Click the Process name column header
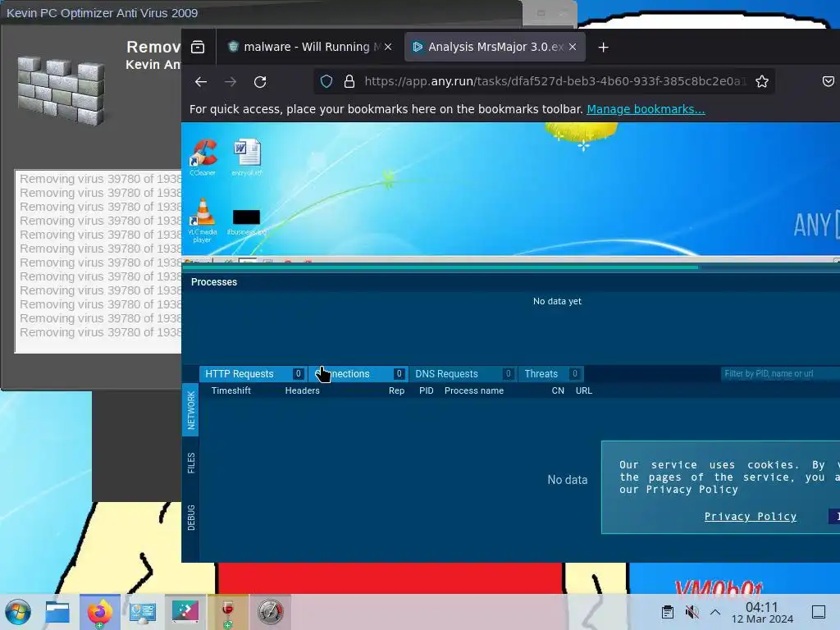Viewport: 840px width, 630px height. 474,390
